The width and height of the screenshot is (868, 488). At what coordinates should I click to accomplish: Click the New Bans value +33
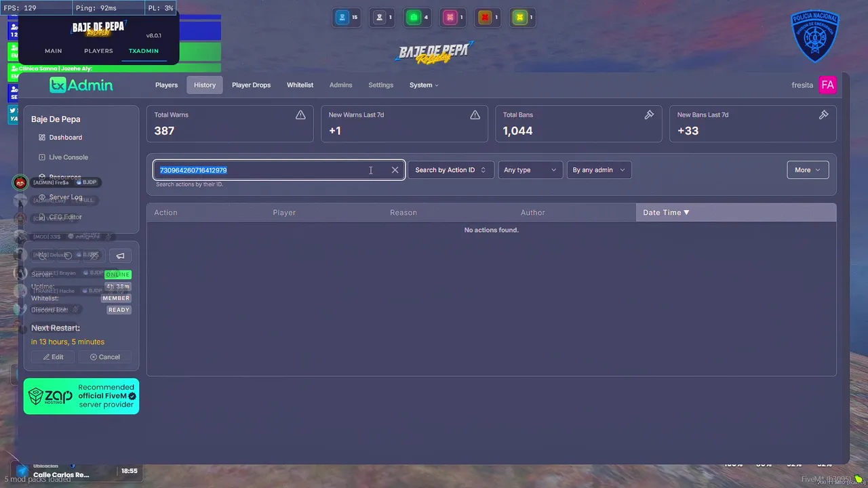click(x=688, y=131)
